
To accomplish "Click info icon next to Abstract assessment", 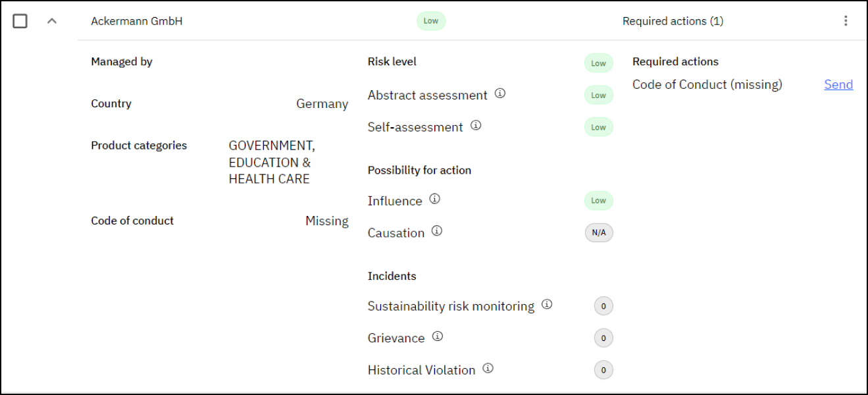I will tap(500, 93).
